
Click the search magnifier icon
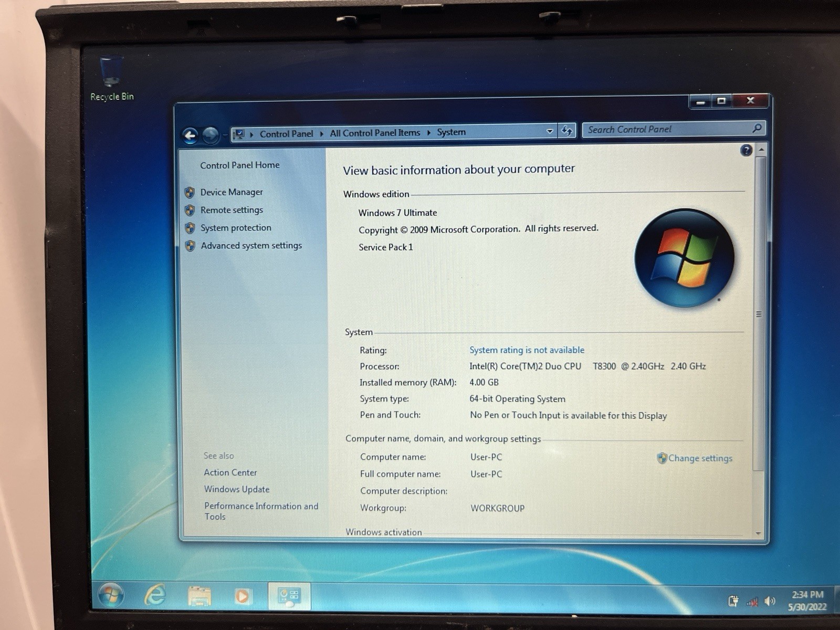(757, 128)
